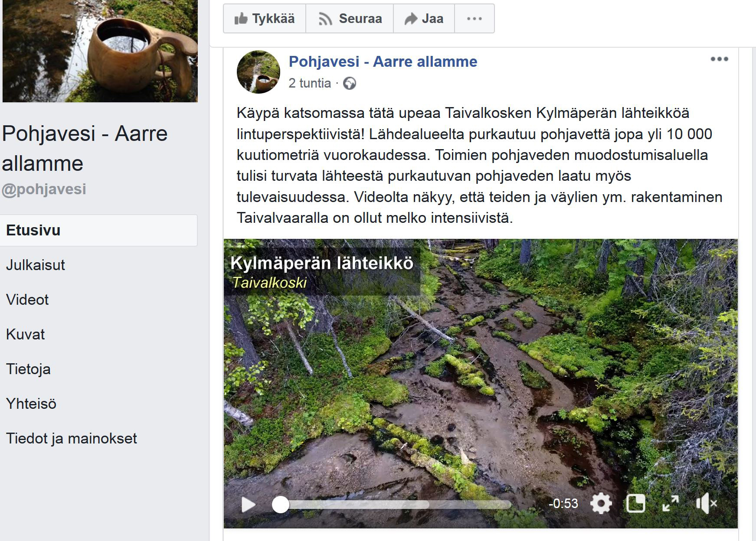Click the public globe privacy icon
Image resolution: width=756 pixels, height=541 pixels.
pyautogui.click(x=350, y=83)
